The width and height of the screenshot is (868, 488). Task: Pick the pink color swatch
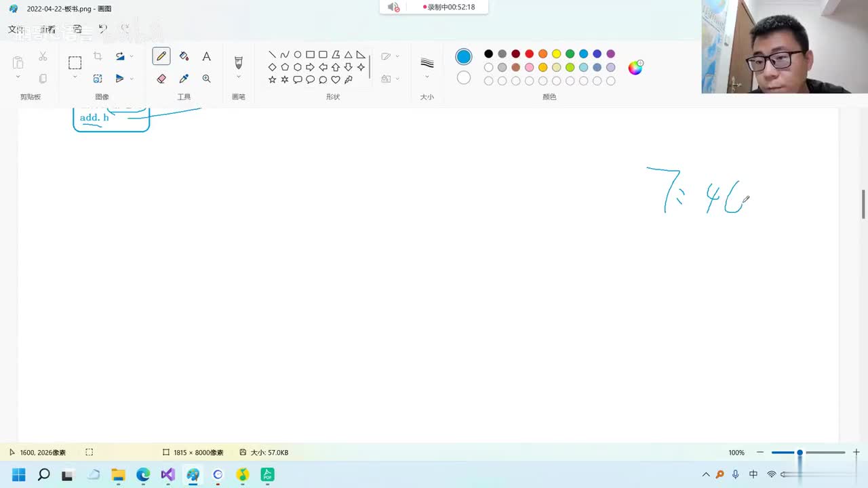529,67
